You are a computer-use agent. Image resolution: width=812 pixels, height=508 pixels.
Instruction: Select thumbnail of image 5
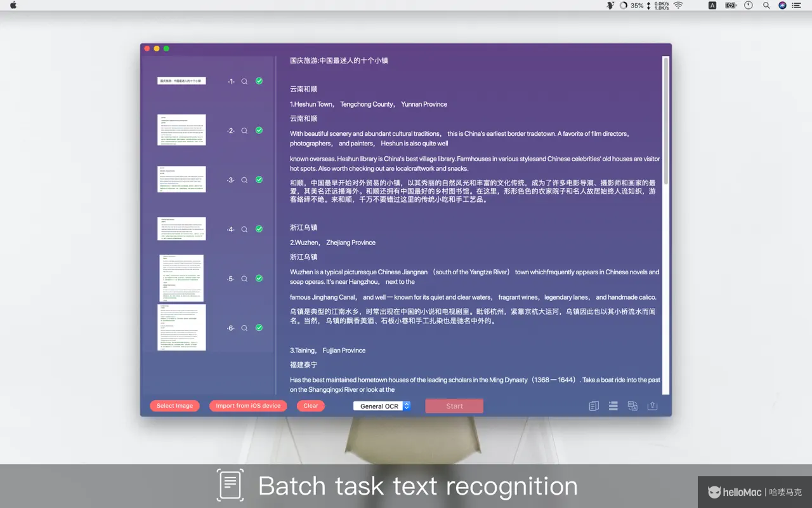point(181,278)
